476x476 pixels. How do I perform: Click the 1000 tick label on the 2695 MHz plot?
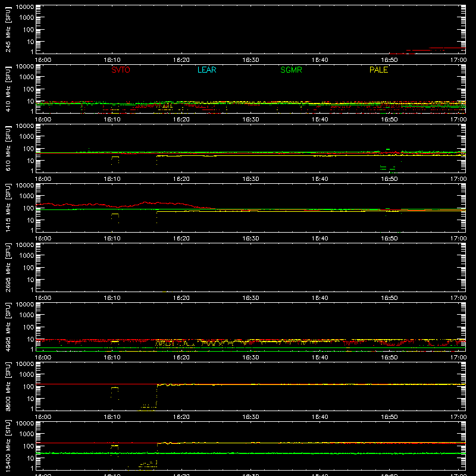[x=27, y=256]
